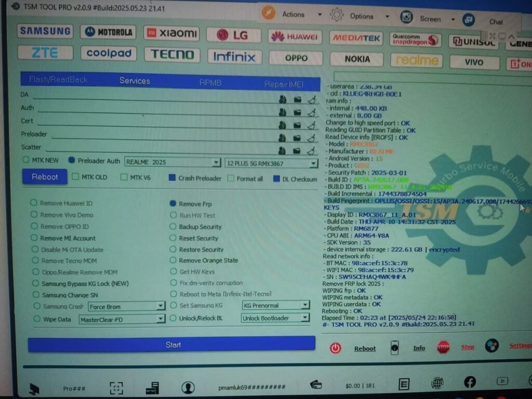This screenshot has width=532, height=399.
Task: Open the Chat menu item
Action: pos(496,22)
